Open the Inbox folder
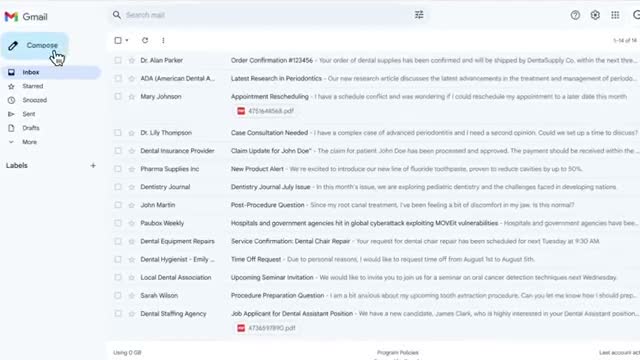The image size is (640, 360). (51, 72)
